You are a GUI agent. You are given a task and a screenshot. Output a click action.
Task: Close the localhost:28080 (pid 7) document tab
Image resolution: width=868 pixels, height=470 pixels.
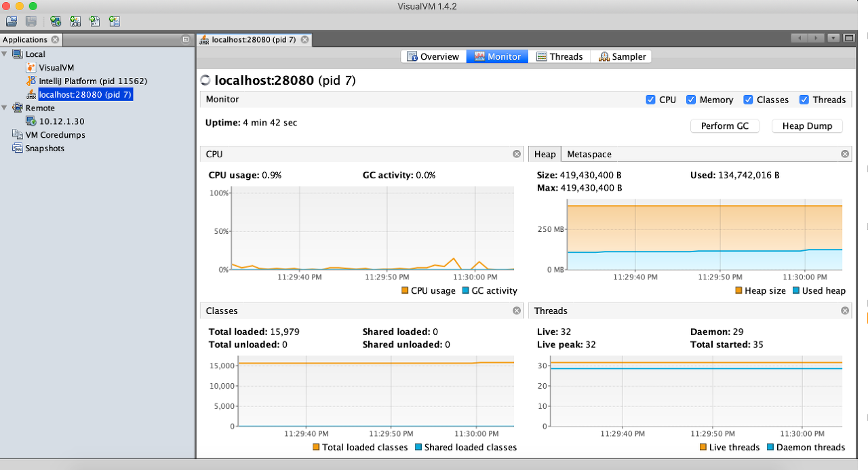pos(304,39)
